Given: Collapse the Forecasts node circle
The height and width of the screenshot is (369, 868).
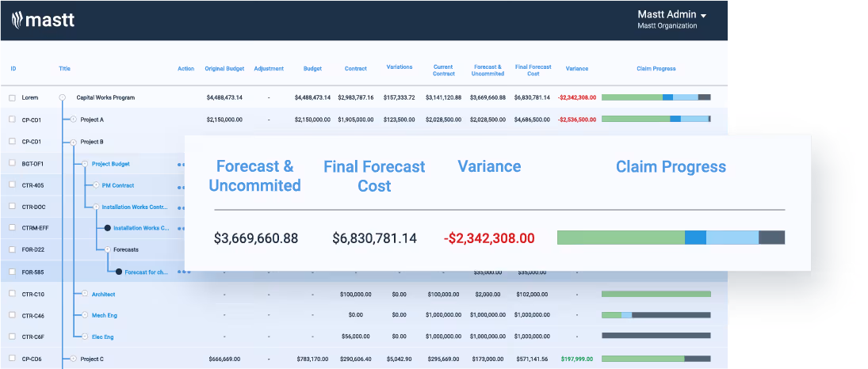Looking at the screenshot, I should click(107, 249).
